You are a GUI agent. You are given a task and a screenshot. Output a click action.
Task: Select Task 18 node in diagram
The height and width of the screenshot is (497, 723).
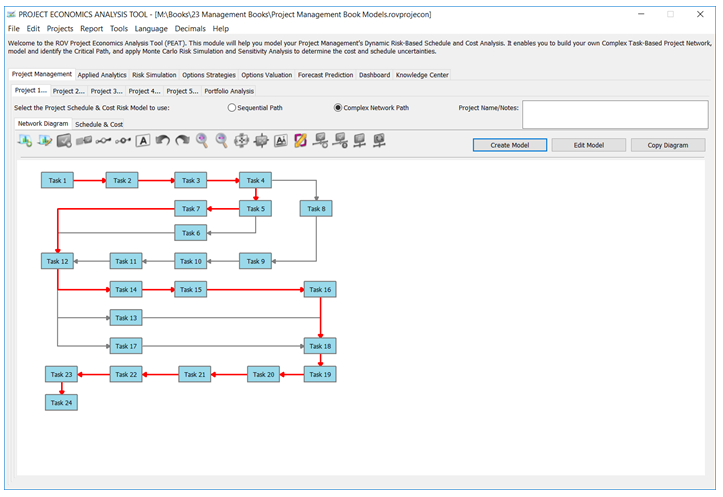pos(320,346)
